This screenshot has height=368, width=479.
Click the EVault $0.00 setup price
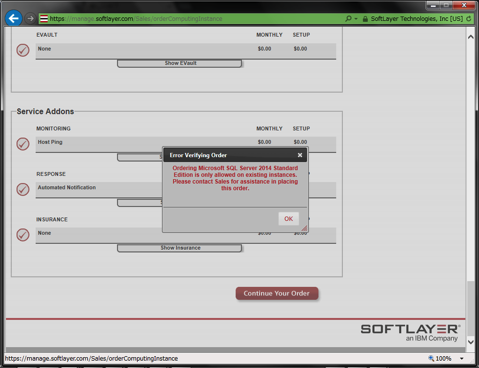pyautogui.click(x=300, y=49)
